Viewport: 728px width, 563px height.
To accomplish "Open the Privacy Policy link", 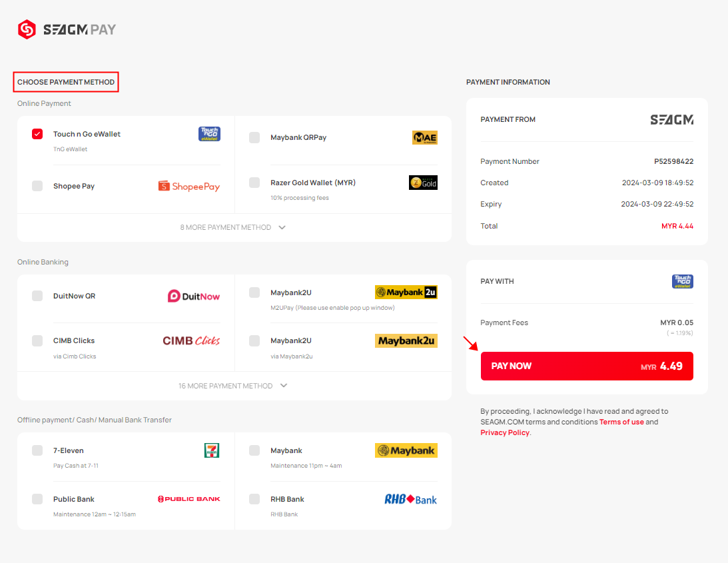I will [505, 432].
